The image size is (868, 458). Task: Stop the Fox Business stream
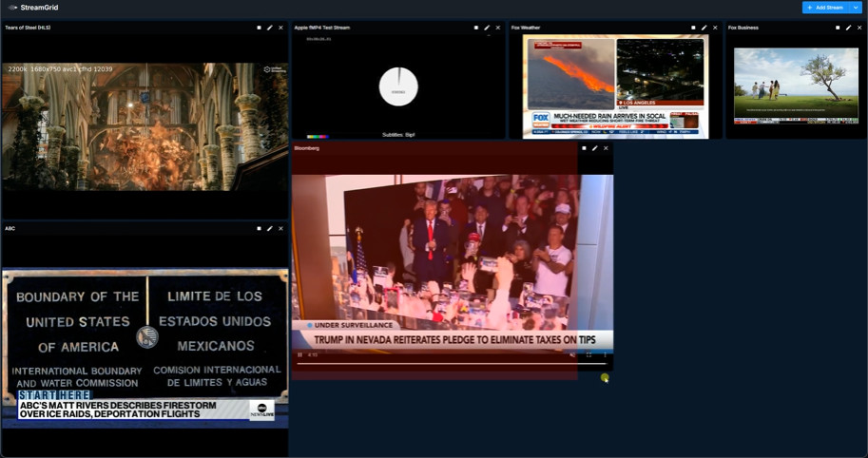coord(838,28)
